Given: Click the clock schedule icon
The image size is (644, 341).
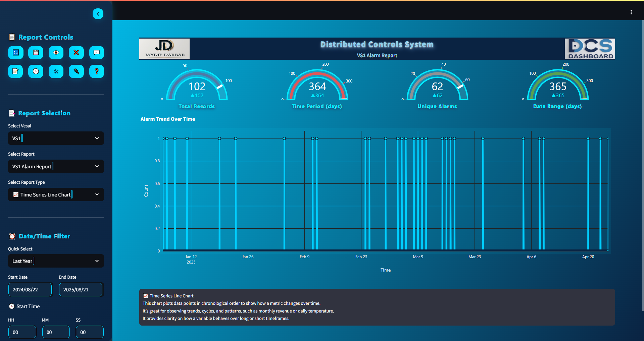Looking at the screenshot, I should 36,71.
